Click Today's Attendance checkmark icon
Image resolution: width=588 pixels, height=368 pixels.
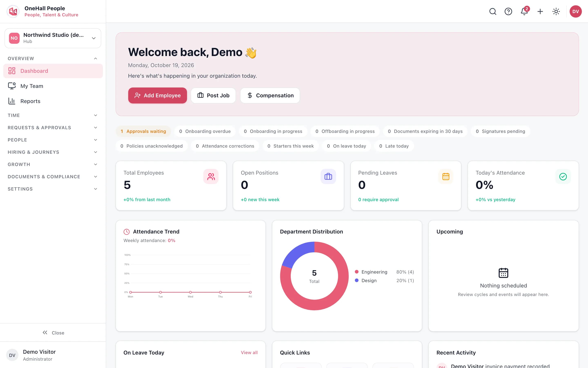pos(563,176)
